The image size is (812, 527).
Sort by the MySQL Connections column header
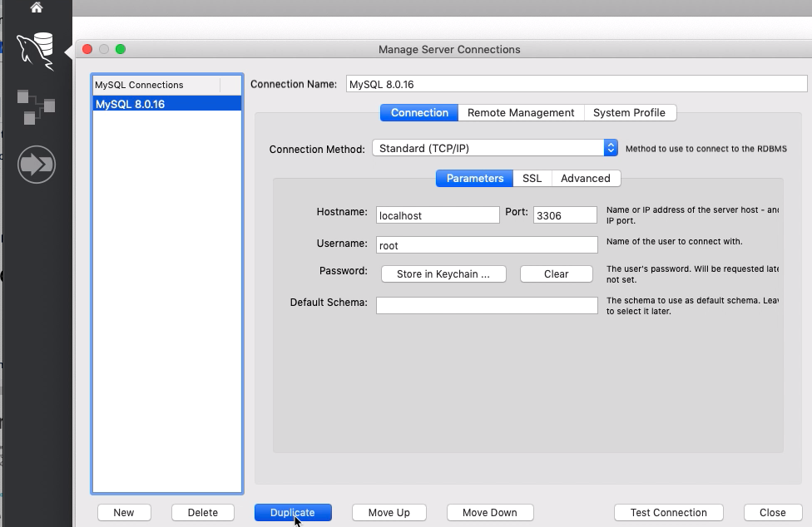(x=156, y=85)
